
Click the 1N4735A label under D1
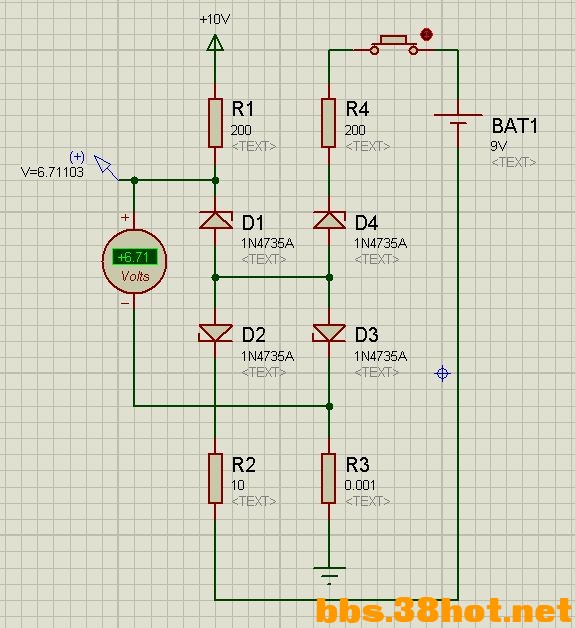(x=267, y=243)
